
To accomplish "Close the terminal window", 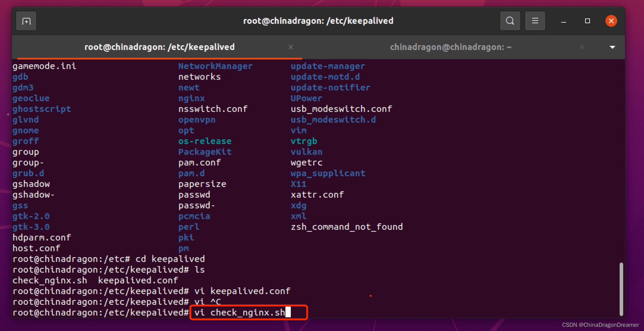I will [611, 21].
